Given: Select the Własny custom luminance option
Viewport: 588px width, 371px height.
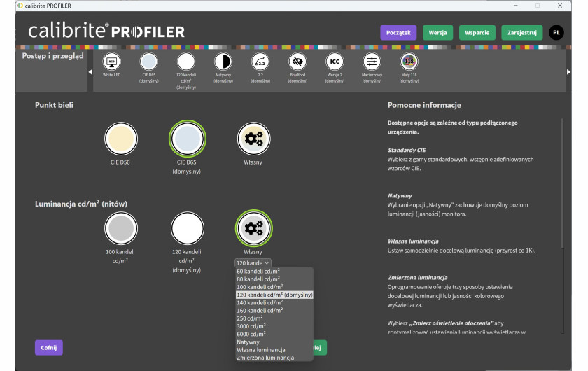Looking at the screenshot, I should pyautogui.click(x=253, y=228).
